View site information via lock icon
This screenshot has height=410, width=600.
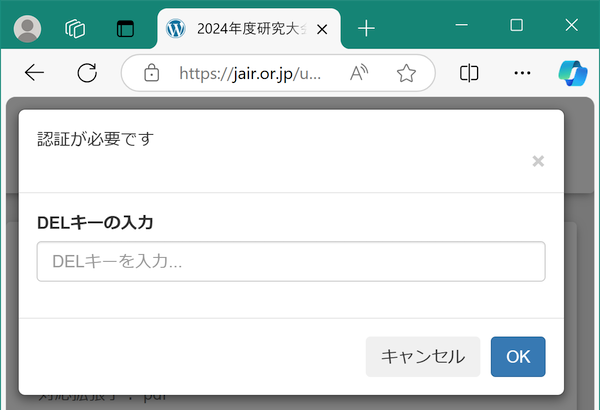coord(152,73)
